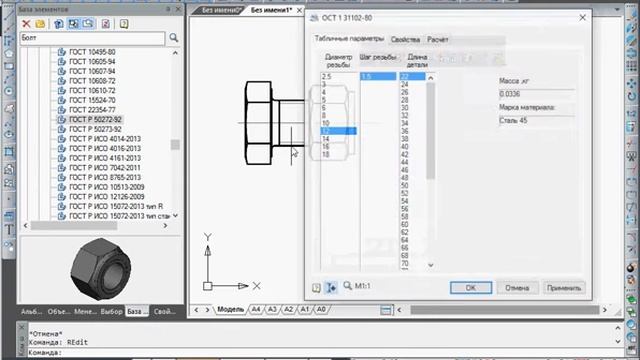This screenshot has height=360, width=640.
Task: Select ГОСТ Р ИСО 4014-2013 tree item
Action: [105, 139]
